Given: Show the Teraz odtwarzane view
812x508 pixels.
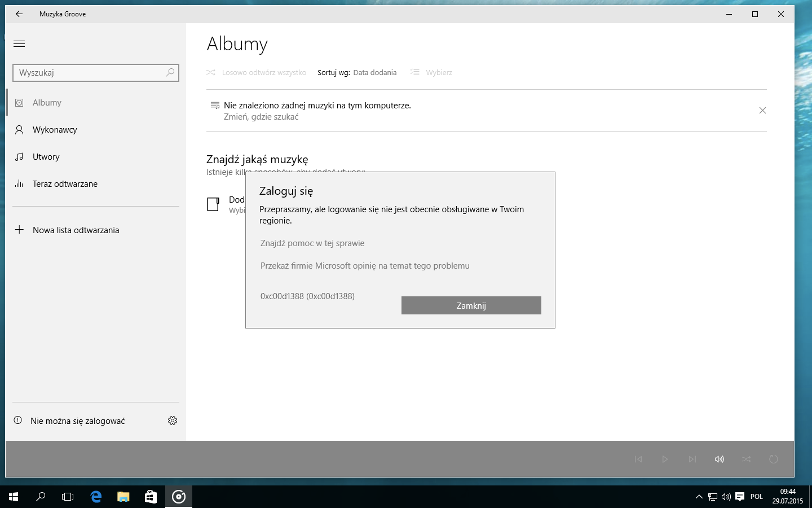Looking at the screenshot, I should [x=96, y=184].
